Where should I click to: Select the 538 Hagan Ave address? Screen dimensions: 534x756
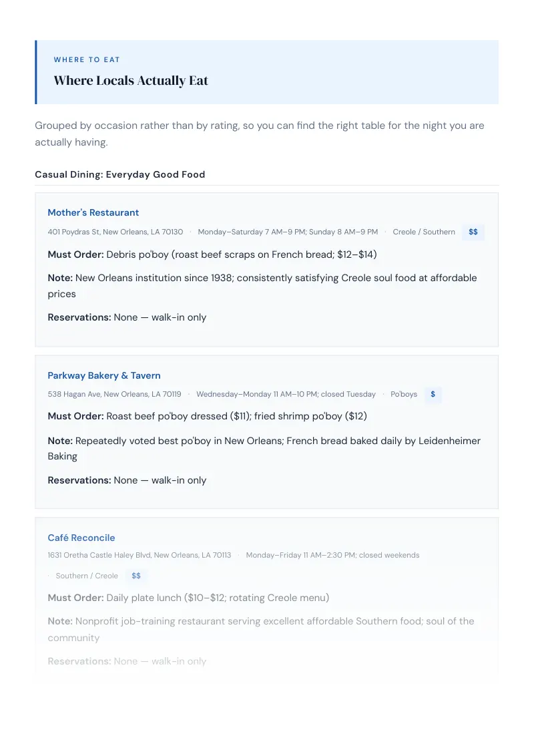click(114, 395)
